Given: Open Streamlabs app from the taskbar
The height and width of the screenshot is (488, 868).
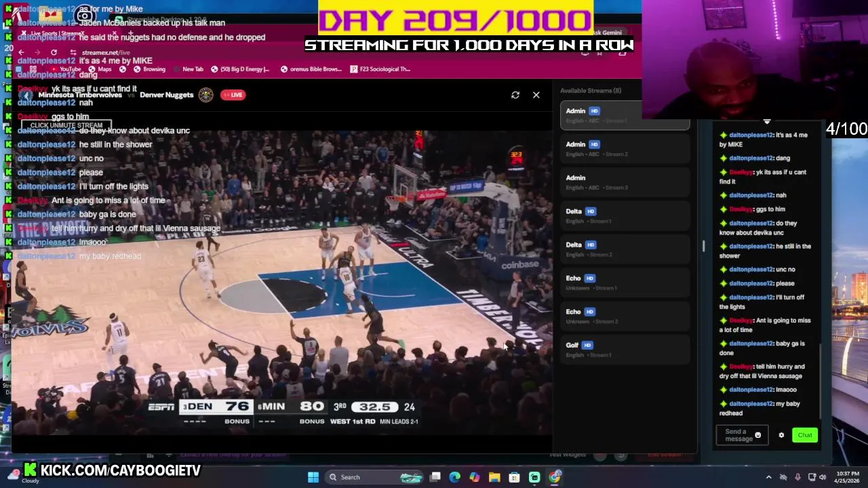Looking at the screenshot, I should (534, 477).
